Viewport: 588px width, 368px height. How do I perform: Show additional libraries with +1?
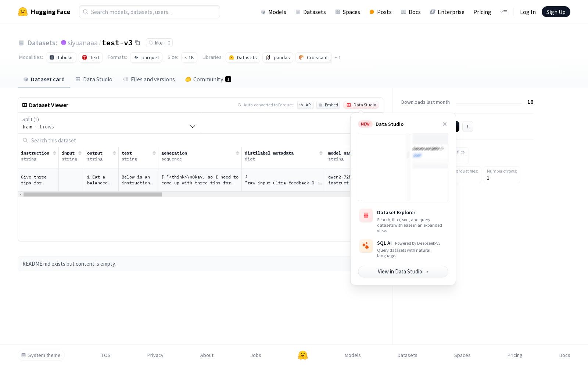pos(338,57)
